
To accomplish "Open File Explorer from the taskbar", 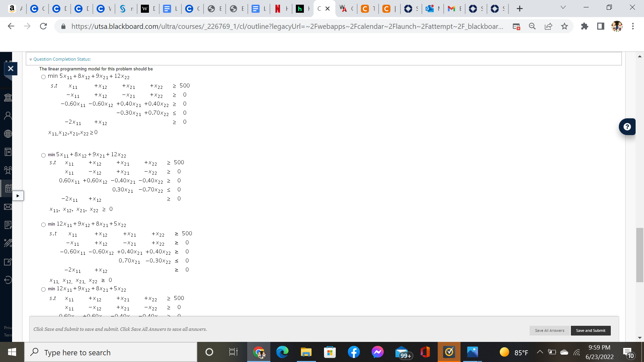I will pyautogui.click(x=306, y=352).
